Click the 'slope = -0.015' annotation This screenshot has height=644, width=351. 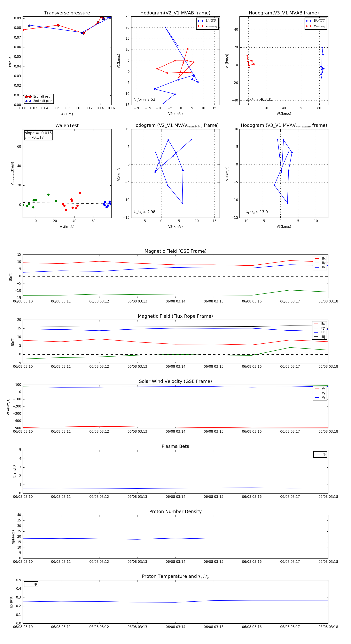38,133
